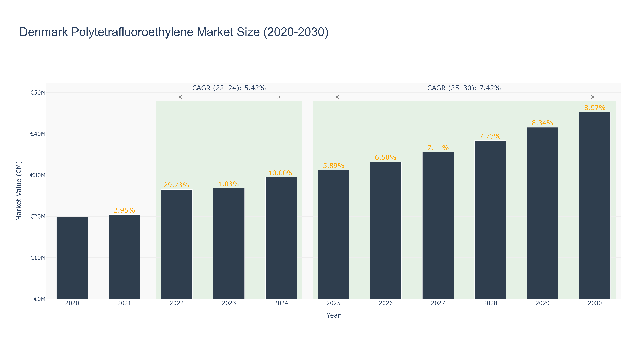Click the '2027' x-axis label
Viewport: 644px width, 345px height.
coord(438,303)
